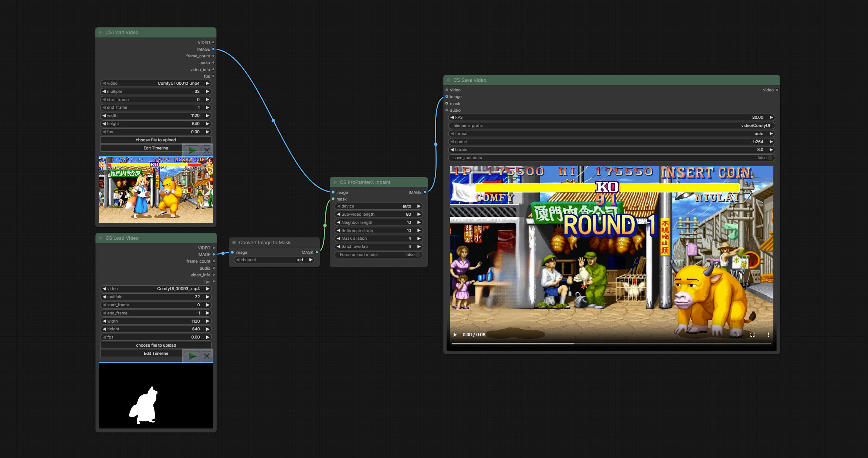The image size is (868, 458).
Task: Click the video seek progress bar
Action: [611, 344]
